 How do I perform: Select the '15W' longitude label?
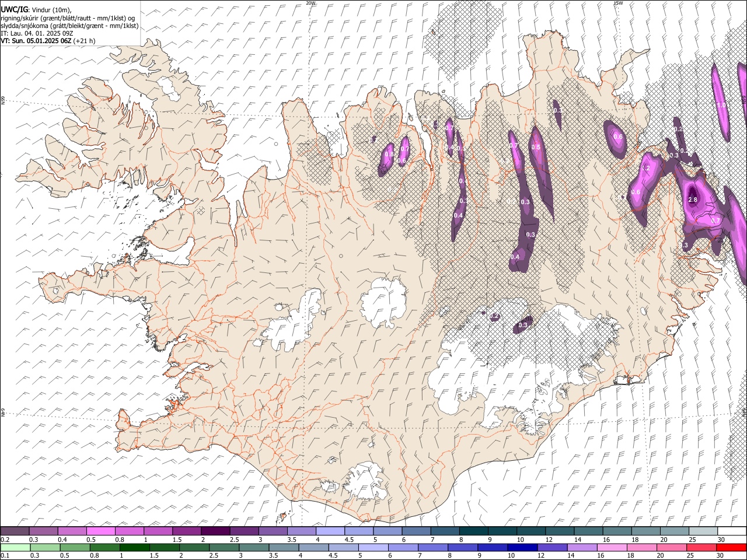coord(618,3)
